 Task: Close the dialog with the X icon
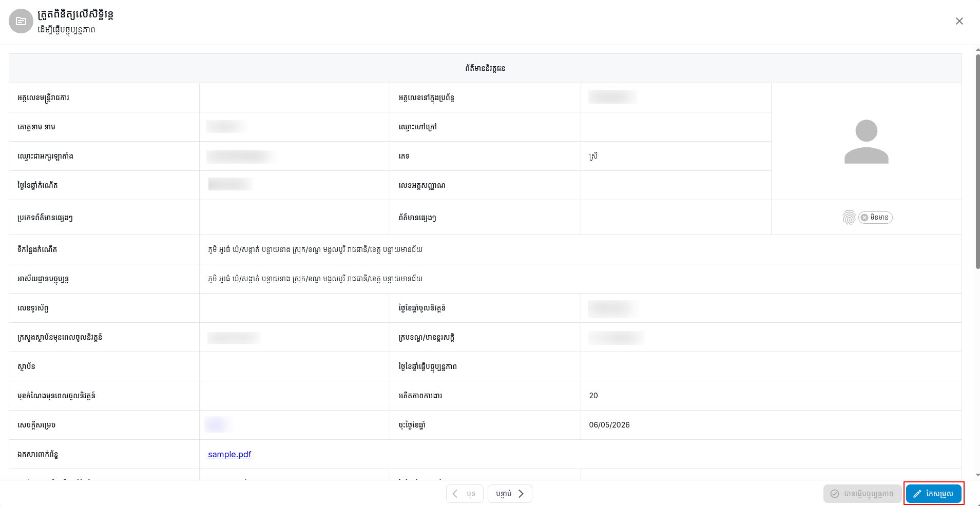(x=959, y=21)
